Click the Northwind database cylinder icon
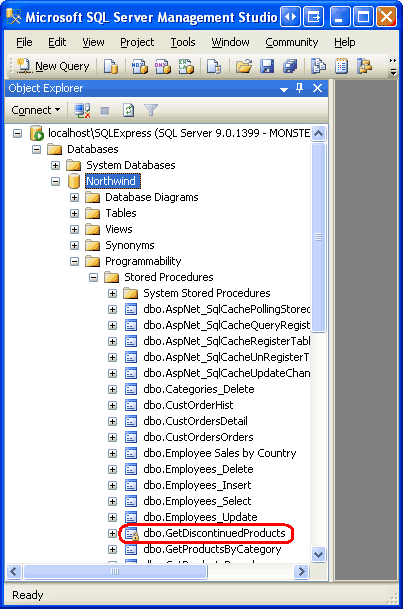Image resolution: width=403 pixels, height=609 pixels. (74, 181)
